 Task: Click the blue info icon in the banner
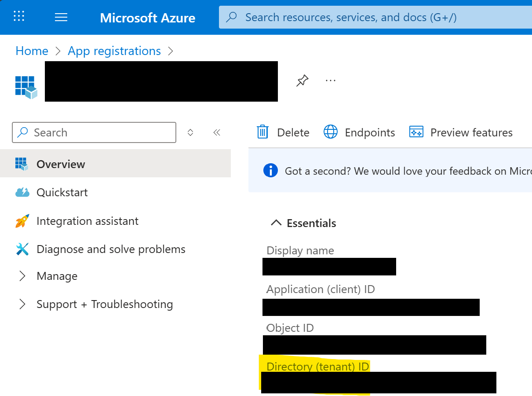tap(270, 171)
